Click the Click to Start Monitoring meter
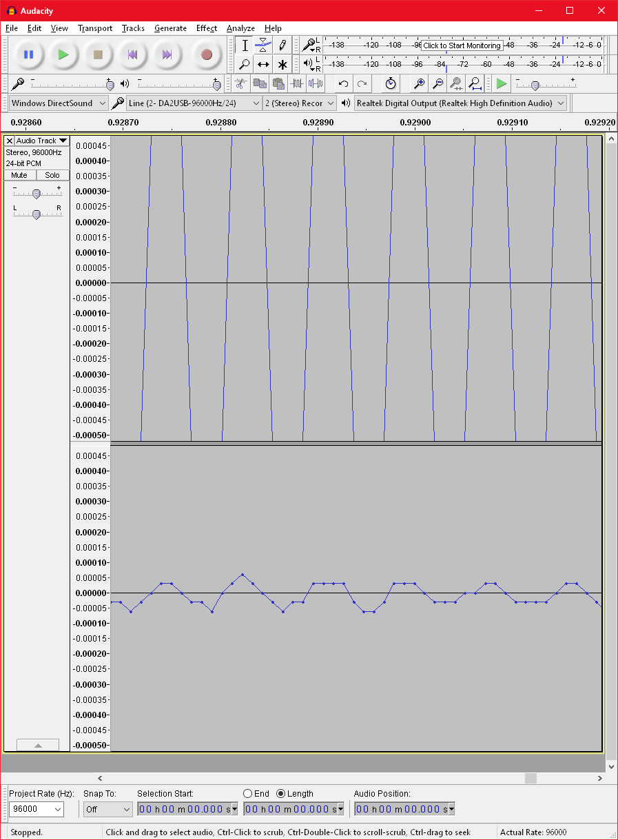 462,45
